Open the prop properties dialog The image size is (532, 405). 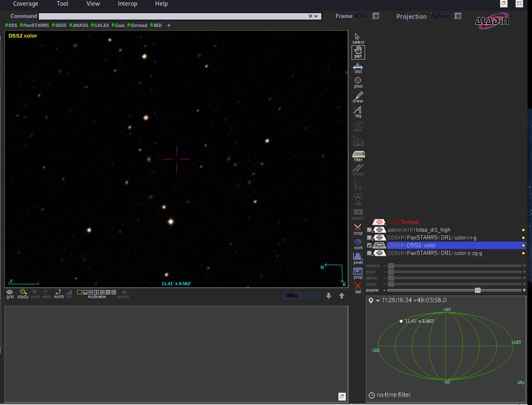pos(358,273)
